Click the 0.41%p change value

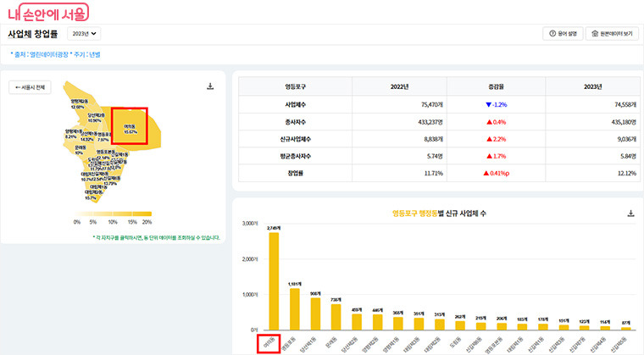(497, 174)
